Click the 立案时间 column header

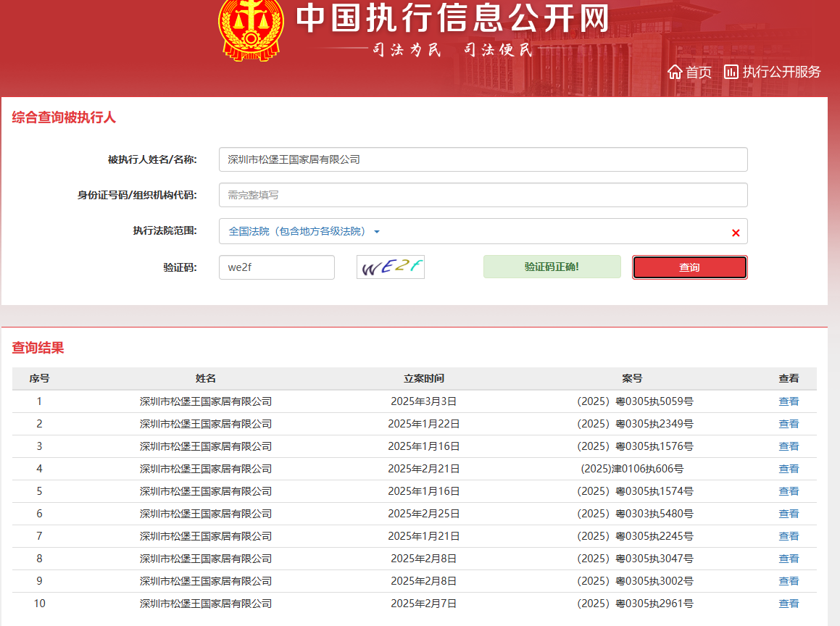[x=424, y=379]
